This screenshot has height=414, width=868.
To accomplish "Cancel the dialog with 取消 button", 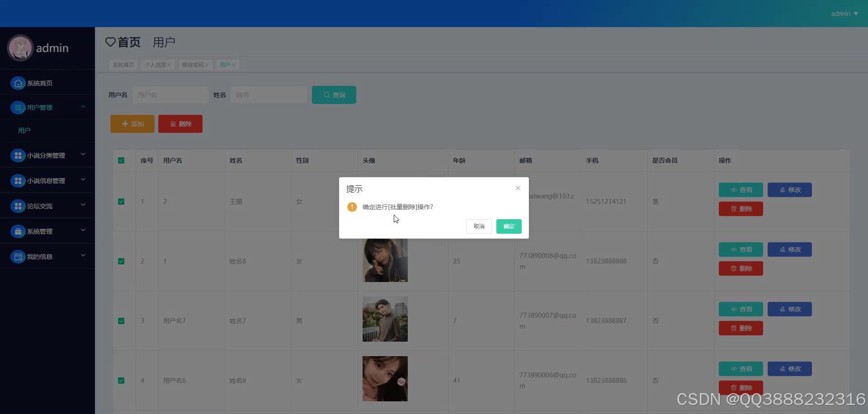I will tap(479, 226).
